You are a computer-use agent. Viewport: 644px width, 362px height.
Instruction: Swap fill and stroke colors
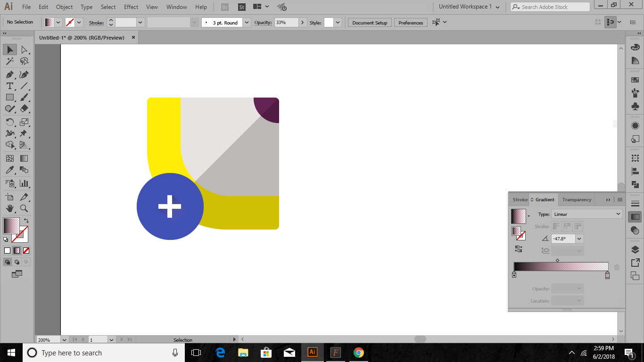[x=26, y=220]
